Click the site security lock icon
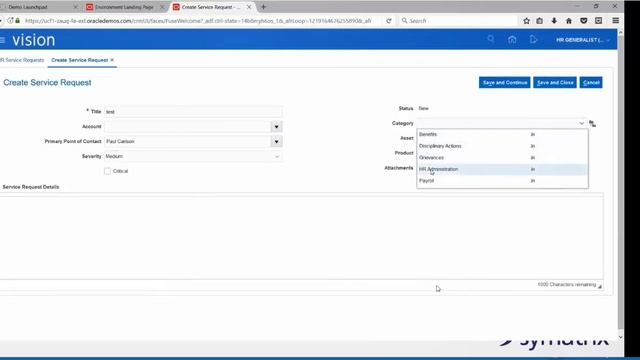 [x=18, y=21]
